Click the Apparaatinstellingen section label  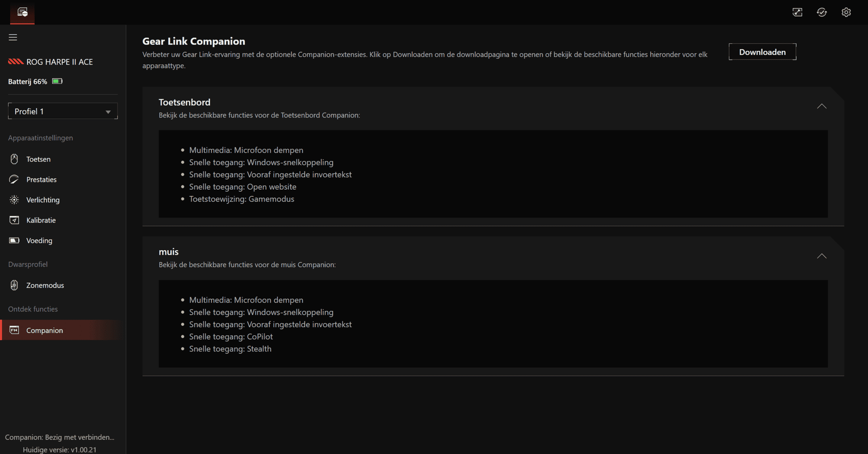point(40,138)
